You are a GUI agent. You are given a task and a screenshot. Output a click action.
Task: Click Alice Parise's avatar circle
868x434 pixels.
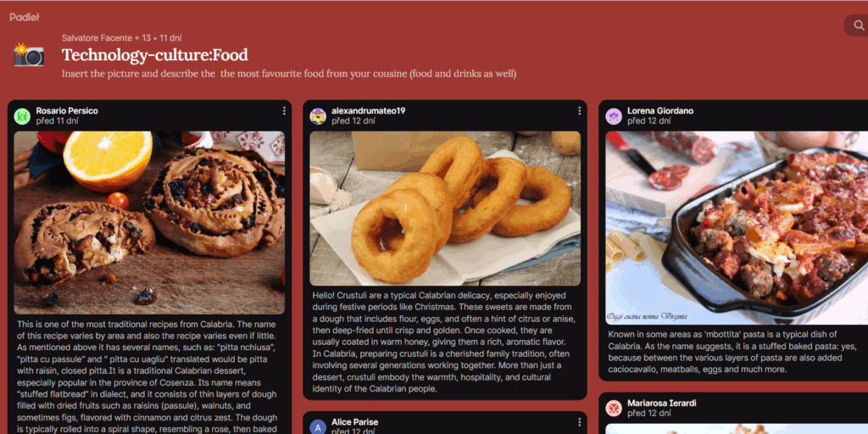pyautogui.click(x=318, y=427)
